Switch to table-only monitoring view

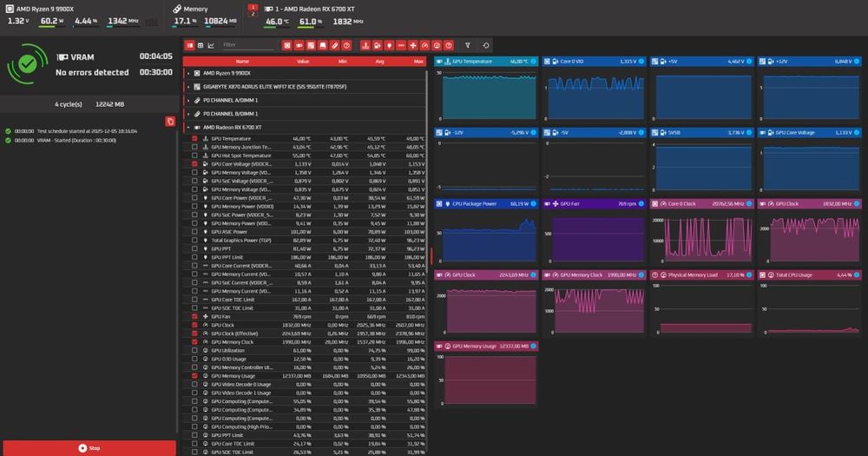[x=201, y=45]
